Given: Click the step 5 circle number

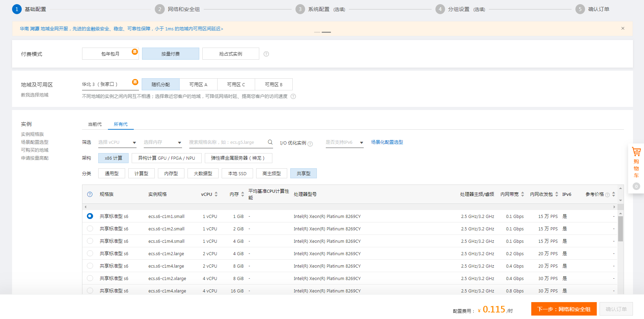Looking at the screenshot, I should [580, 9].
